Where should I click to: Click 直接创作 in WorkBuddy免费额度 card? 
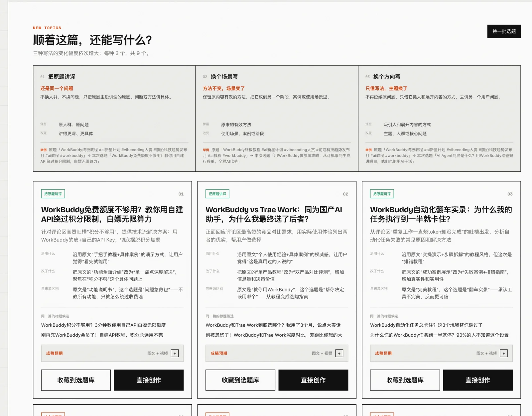point(149,380)
